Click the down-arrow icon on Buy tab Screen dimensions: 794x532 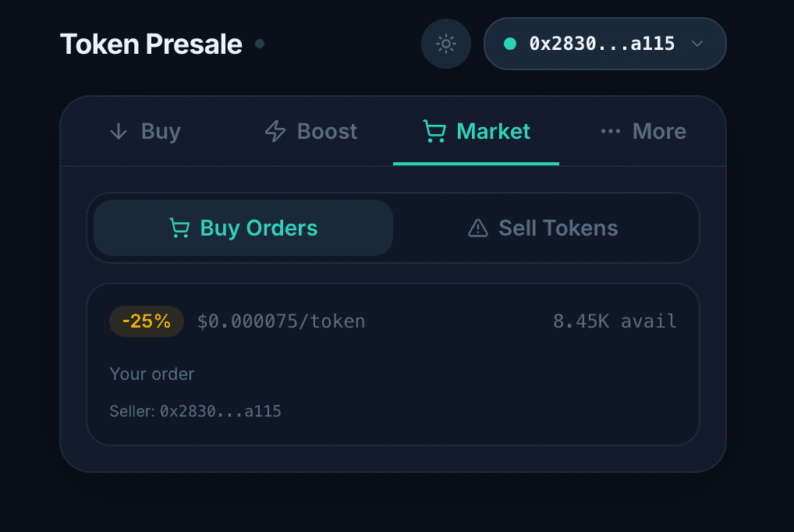[119, 131]
